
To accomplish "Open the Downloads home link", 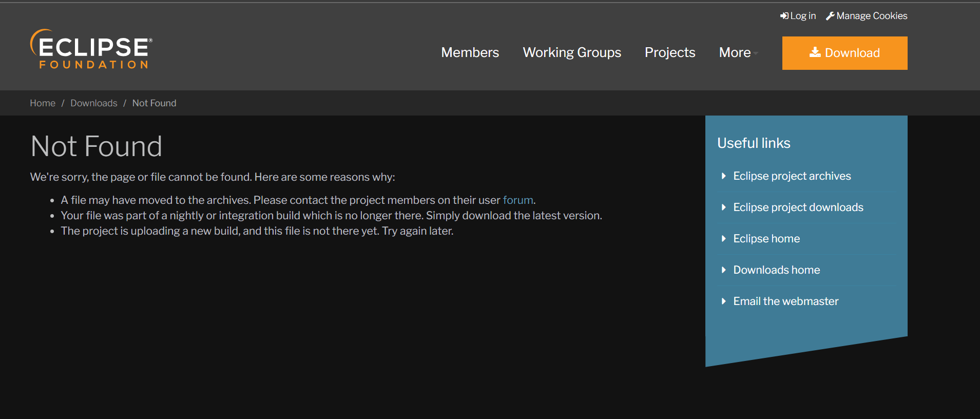I will click(x=777, y=270).
